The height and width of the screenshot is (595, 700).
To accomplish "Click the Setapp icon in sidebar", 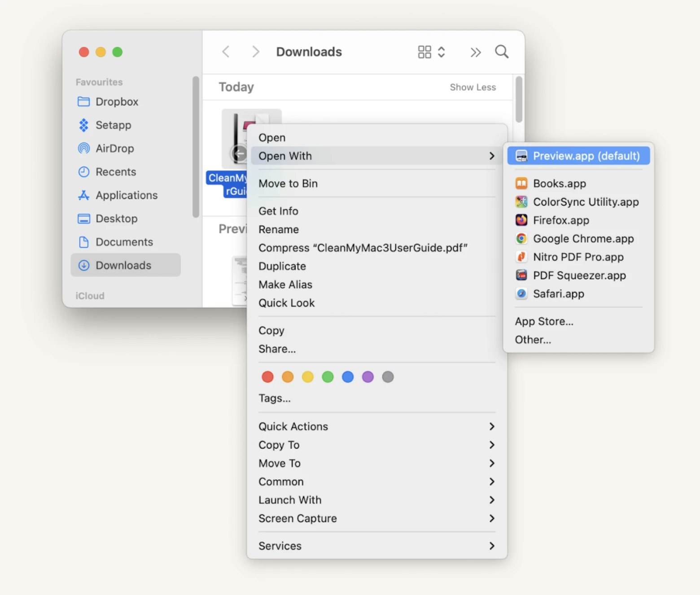I will (83, 125).
